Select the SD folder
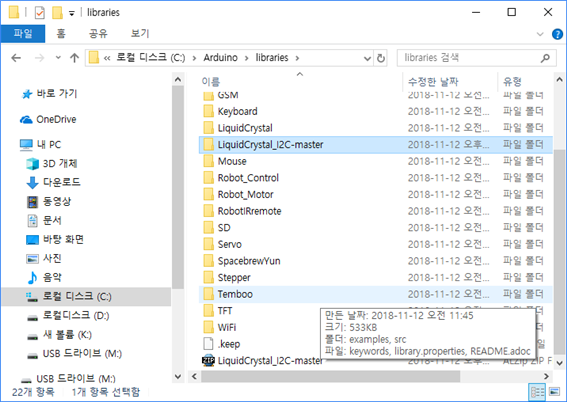The image size is (567, 402). pos(224,228)
